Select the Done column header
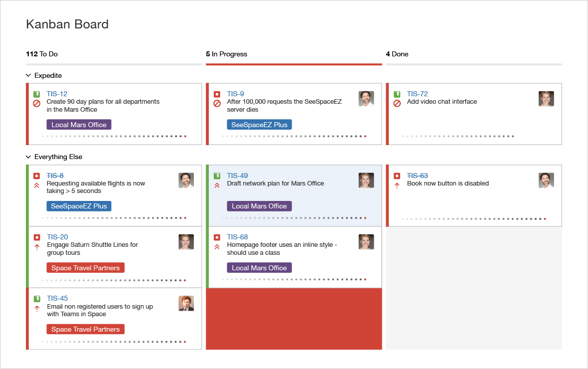Image resolution: width=588 pixels, height=369 pixels. pos(397,54)
